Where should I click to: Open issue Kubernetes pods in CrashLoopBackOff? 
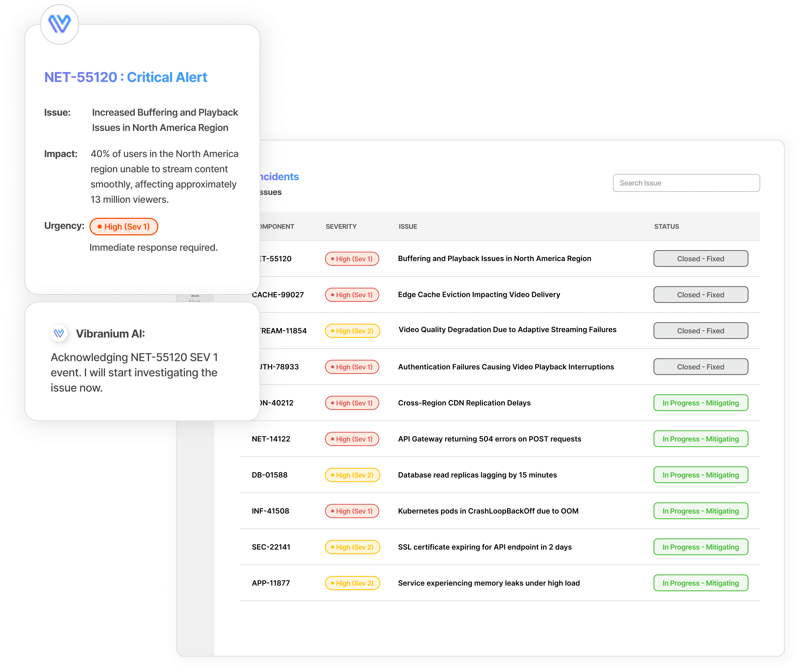coord(488,511)
